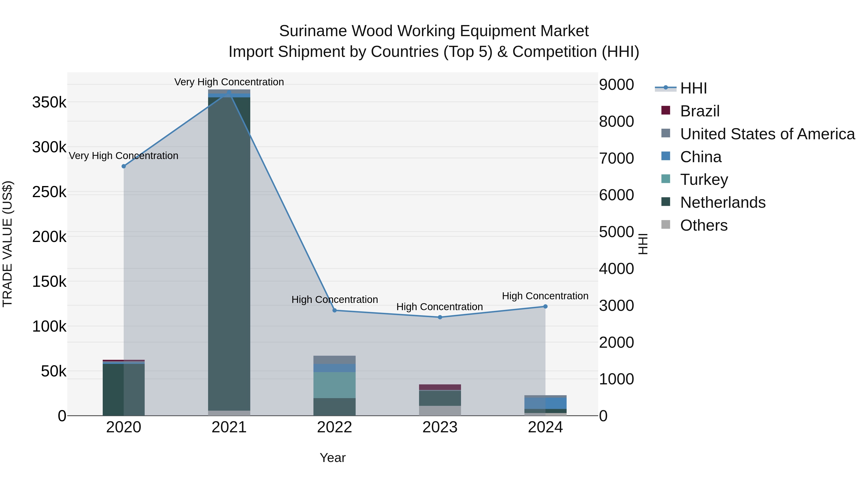Click the 1000 right axis tick label
The image size is (868, 488).
617,379
